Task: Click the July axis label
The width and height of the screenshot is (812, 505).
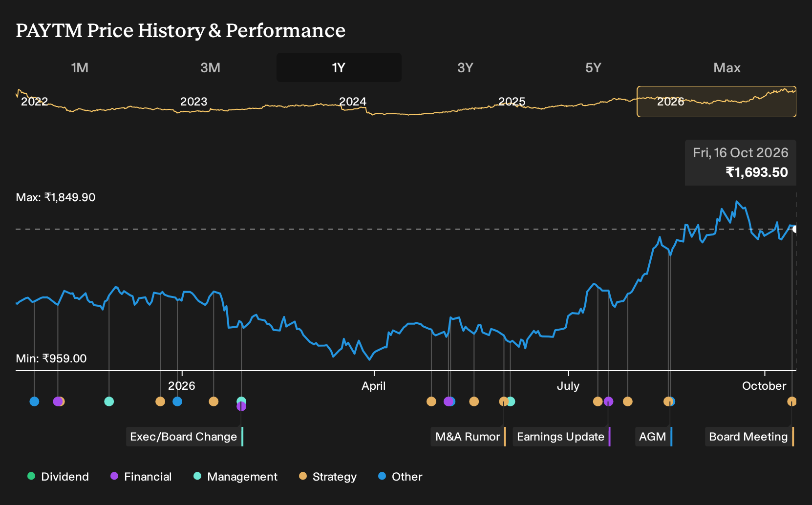Action: click(x=568, y=386)
